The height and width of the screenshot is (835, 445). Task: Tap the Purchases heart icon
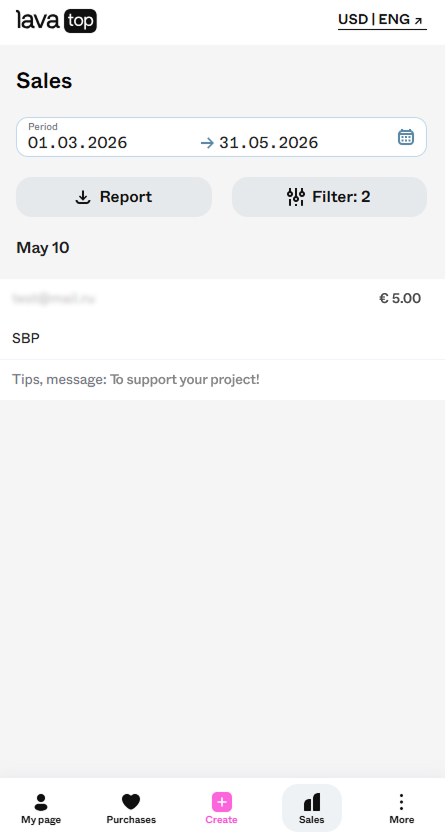[131, 801]
